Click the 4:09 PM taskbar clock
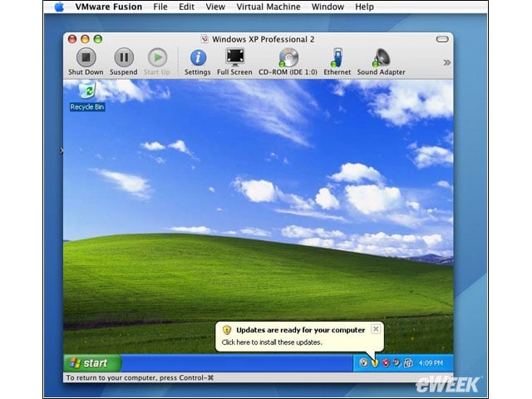 pyautogui.click(x=431, y=363)
